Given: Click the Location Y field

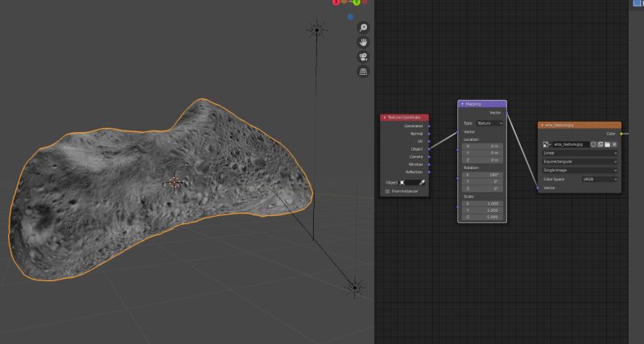Looking at the screenshot, I should pos(482,153).
